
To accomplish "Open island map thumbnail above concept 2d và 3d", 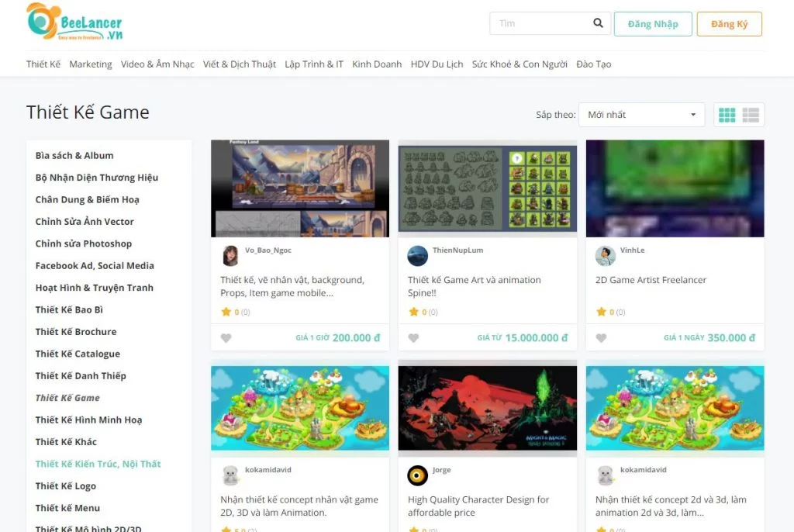I will [675, 408].
